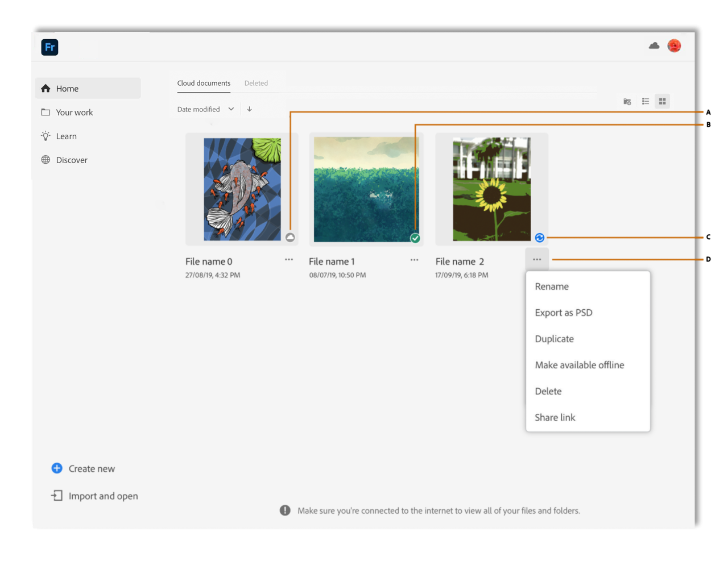Open the Discover section
Screen dimensions: 728x561
click(x=64, y=160)
